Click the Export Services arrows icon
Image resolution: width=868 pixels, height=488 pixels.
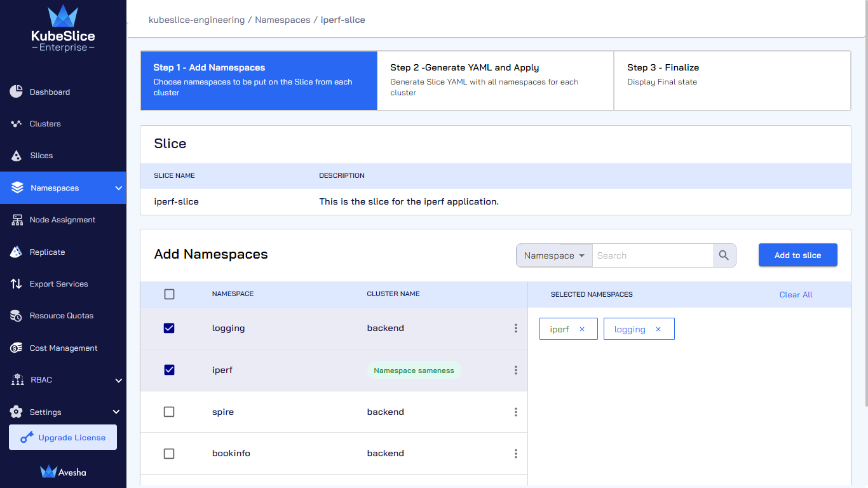(17, 284)
